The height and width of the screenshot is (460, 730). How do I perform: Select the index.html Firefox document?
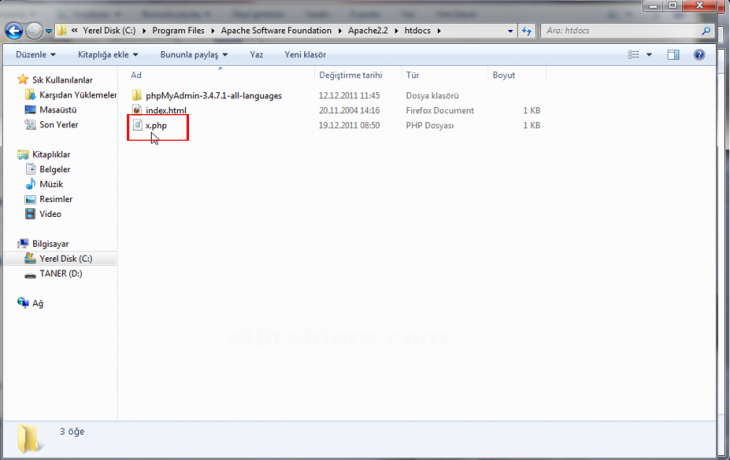pyautogui.click(x=165, y=110)
